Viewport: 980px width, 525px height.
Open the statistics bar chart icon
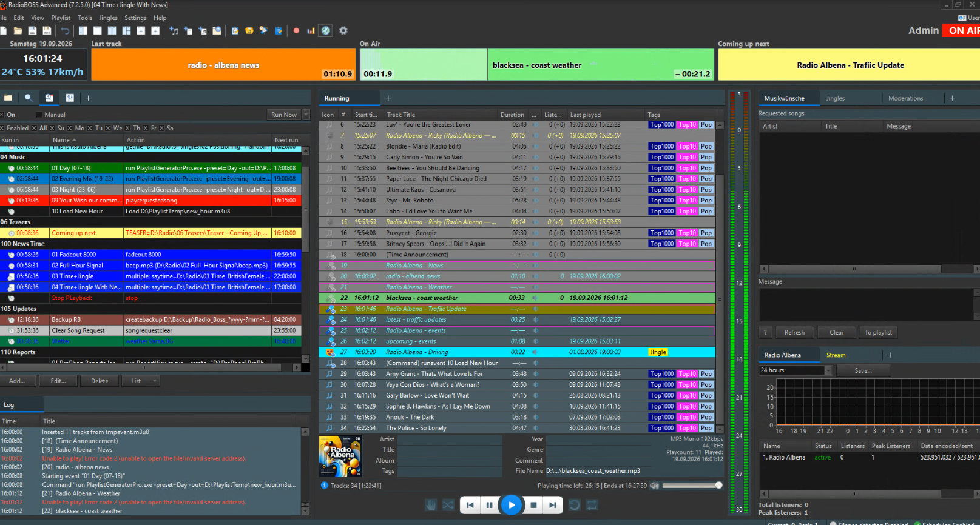(311, 30)
